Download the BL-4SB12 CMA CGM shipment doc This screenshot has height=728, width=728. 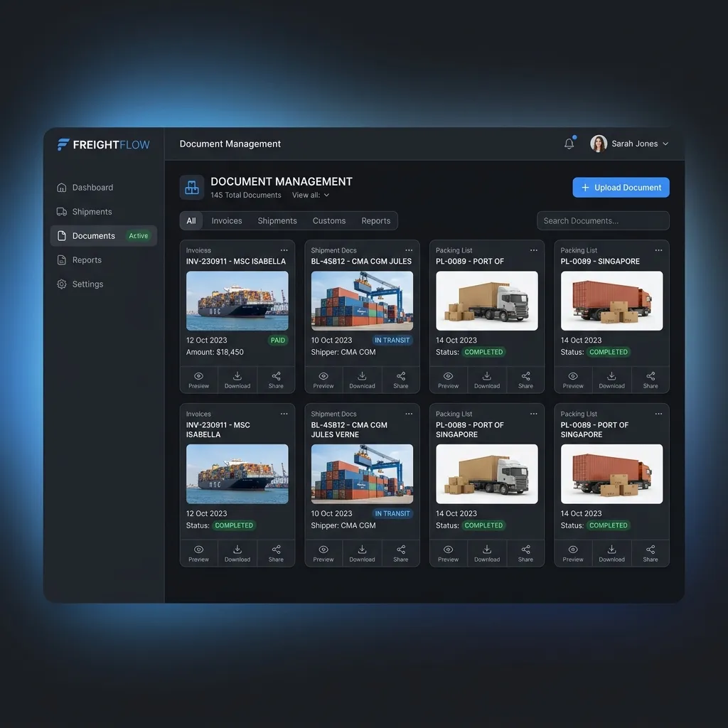coord(362,379)
